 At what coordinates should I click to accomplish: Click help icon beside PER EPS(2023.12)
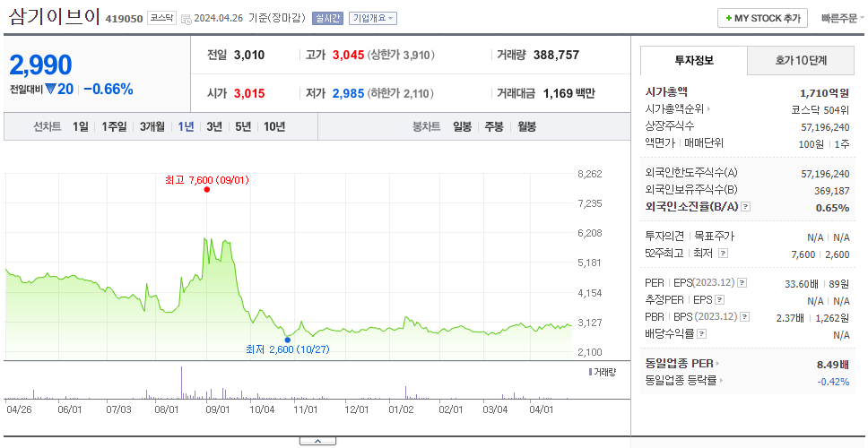point(742,283)
